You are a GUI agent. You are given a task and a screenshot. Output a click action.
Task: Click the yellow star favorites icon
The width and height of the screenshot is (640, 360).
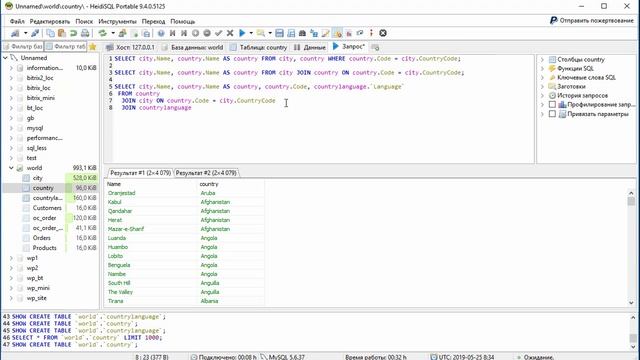coord(93,47)
